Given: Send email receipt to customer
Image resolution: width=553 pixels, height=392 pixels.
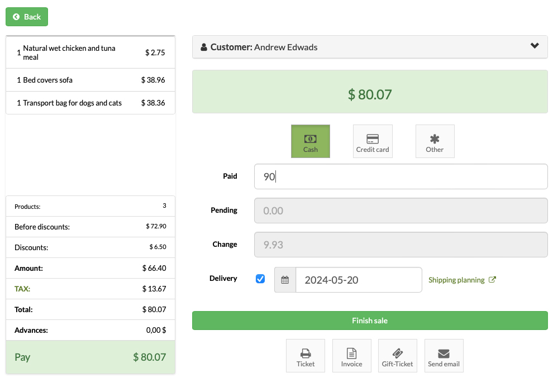Looking at the screenshot, I should (444, 356).
